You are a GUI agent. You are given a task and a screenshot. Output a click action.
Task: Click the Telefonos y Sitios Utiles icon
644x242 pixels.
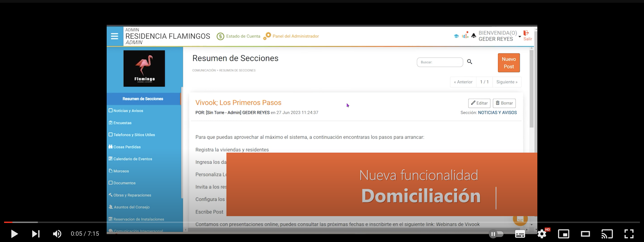(111, 134)
